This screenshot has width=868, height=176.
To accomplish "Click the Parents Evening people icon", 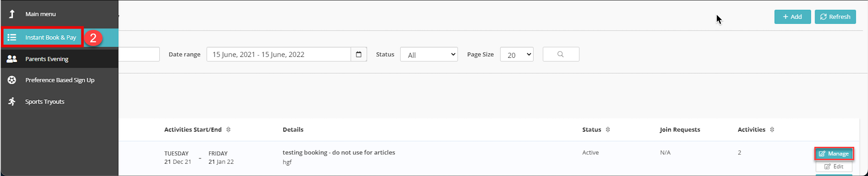I will click(x=12, y=59).
